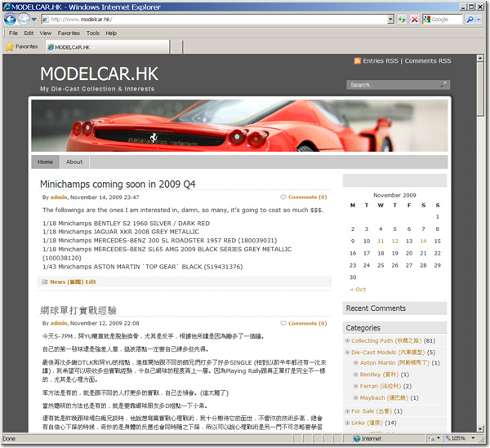This screenshot has width=490, height=448.
Task: Open the Links category link
Action: click(367, 423)
